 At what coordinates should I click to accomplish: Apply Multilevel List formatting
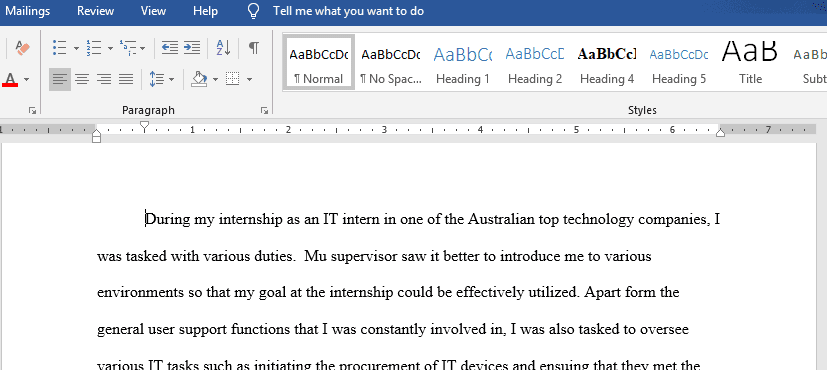128,48
